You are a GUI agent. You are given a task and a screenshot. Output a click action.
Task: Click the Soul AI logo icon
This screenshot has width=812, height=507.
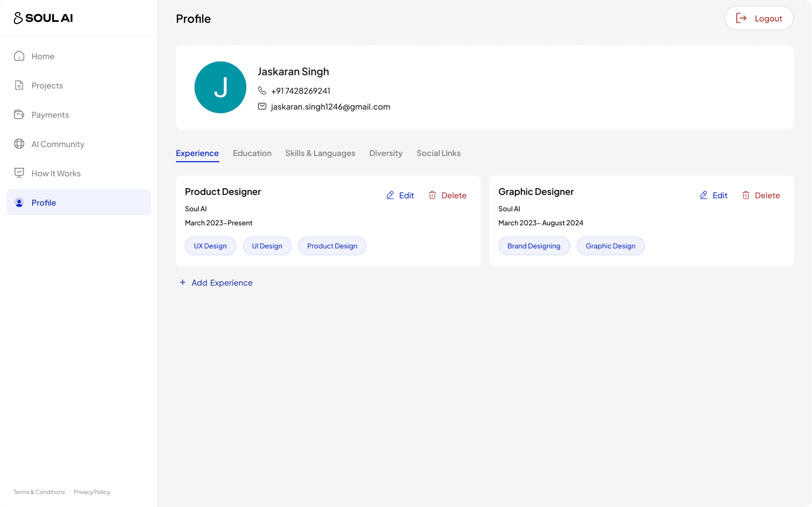[x=18, y=18]
